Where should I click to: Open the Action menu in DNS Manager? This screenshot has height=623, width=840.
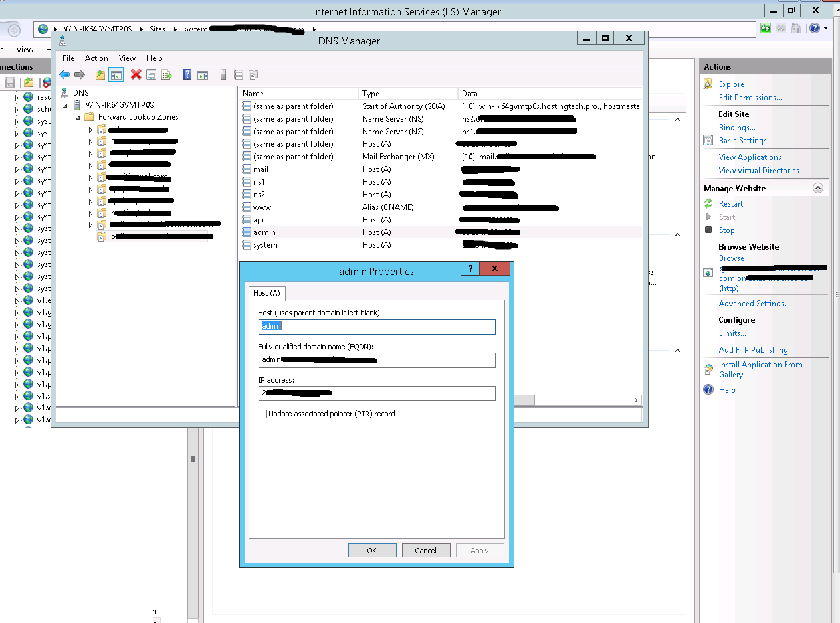pos(96,58)
